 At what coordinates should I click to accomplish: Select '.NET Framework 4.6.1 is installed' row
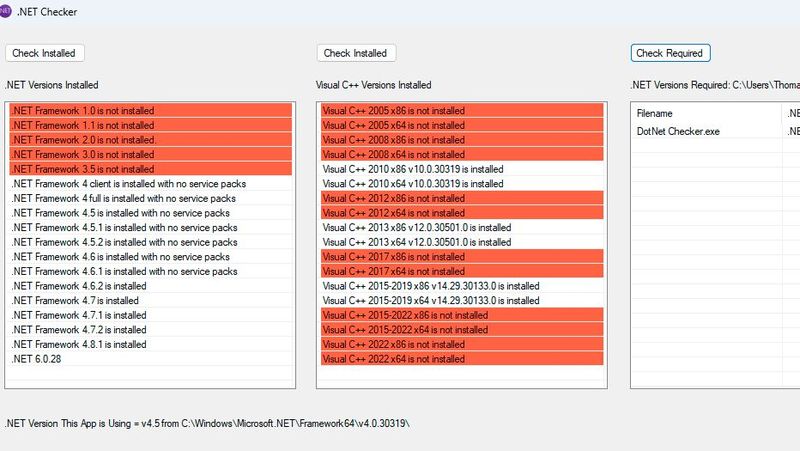(151, 271)
